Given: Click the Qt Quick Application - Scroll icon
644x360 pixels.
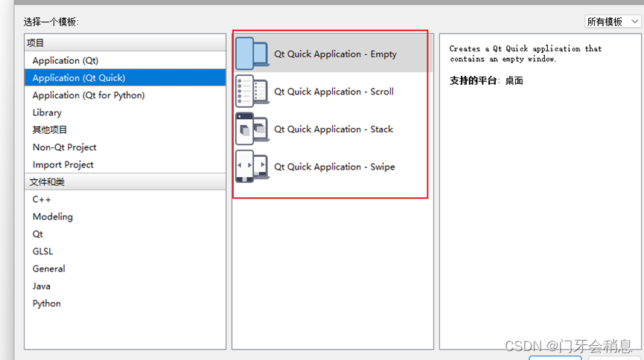Looking at the screenshot, I should pos(252,91).
